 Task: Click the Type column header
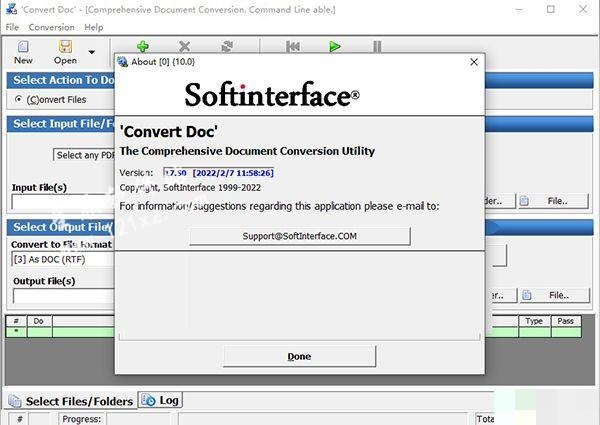click(534, 321)
